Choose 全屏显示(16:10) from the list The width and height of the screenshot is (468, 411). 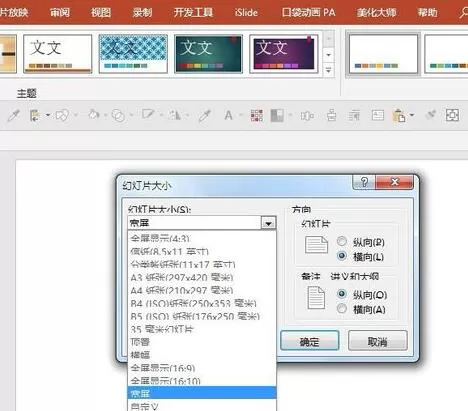coord(202,381)
